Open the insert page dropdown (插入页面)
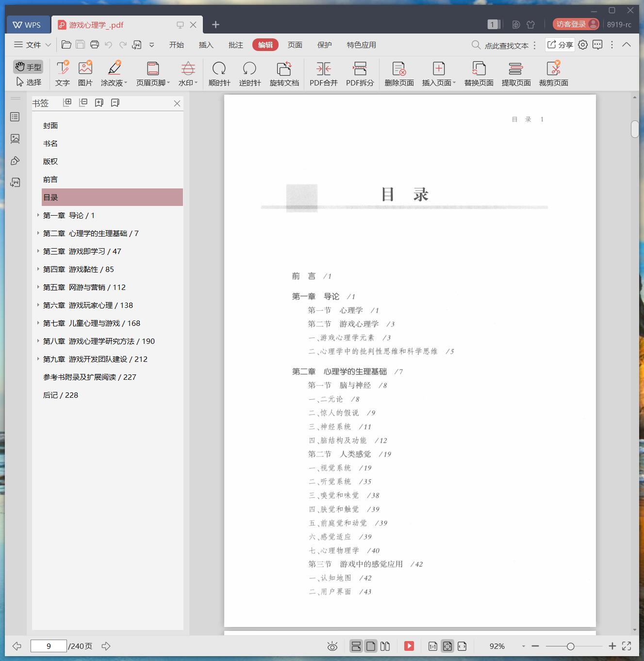The width and height of the screenshot is (644, 661). [439, 73]
